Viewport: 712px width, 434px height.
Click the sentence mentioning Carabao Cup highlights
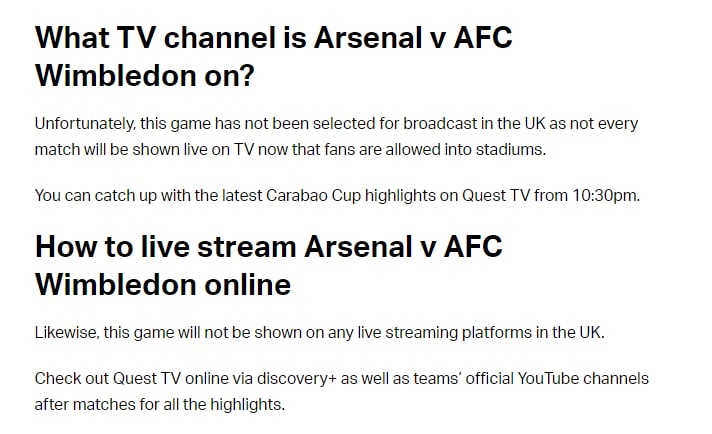tap(337, 196)
